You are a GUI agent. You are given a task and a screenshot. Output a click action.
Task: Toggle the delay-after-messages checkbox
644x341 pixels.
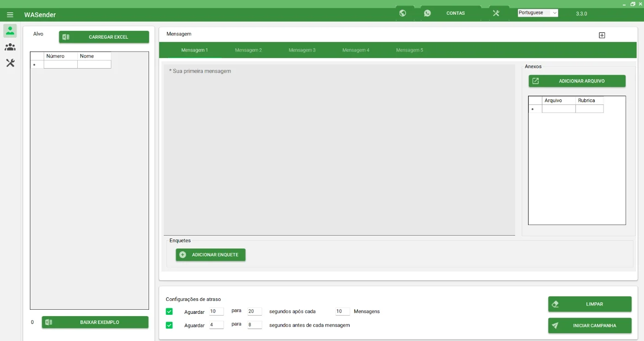[x=169, y=312]
